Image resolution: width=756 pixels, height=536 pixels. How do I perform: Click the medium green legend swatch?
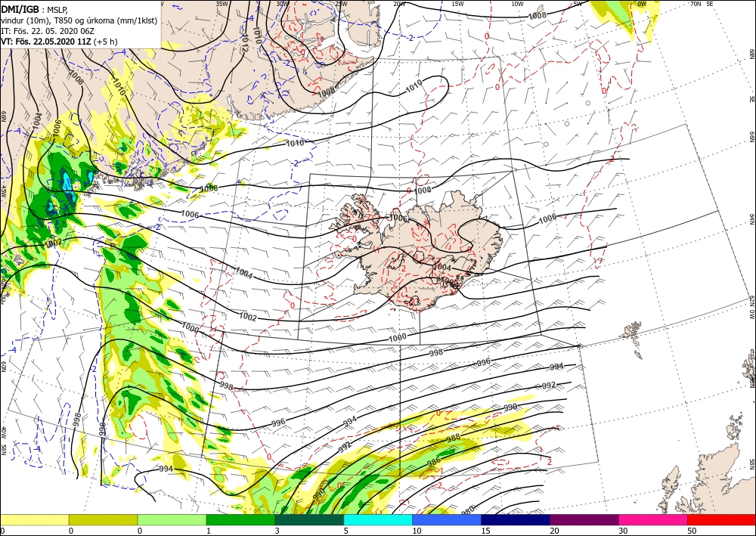240,519
